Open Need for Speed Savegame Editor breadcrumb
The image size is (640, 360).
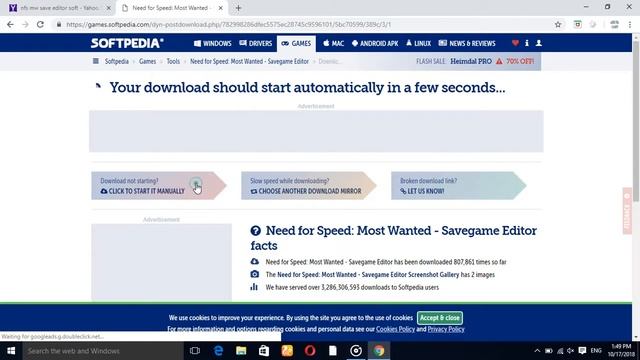(249, 61)
